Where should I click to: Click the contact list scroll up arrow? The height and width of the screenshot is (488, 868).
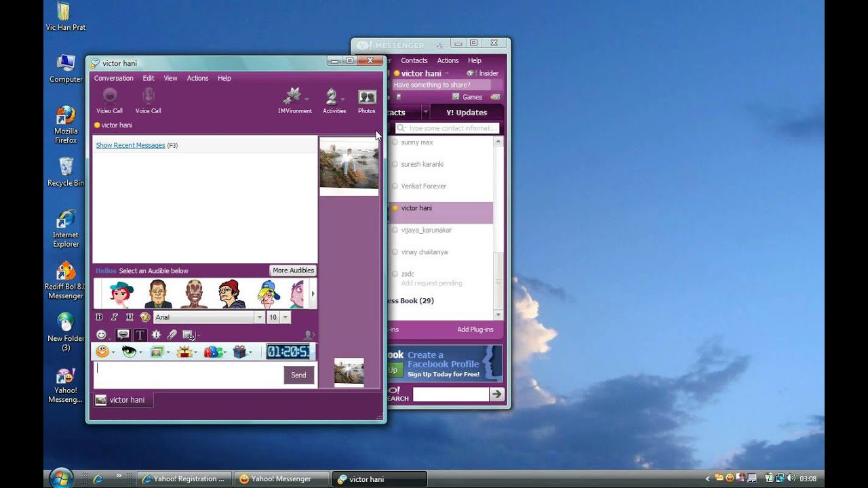(498, 142)
